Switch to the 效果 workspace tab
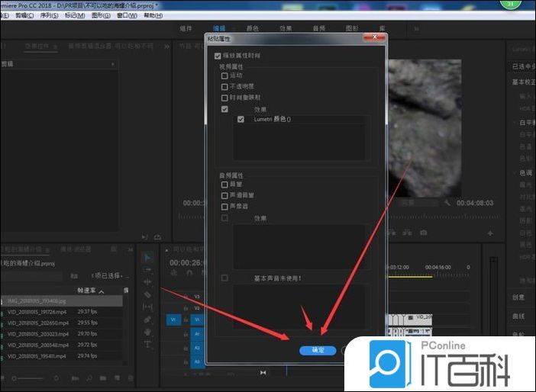The height and width of the screenshot is (392, 536). (x=264, y=28)
